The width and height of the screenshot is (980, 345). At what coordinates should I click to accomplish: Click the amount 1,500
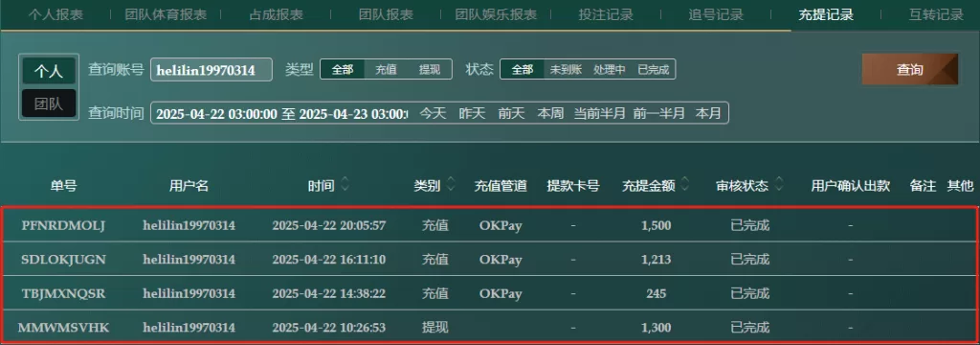tap(657, 225)
